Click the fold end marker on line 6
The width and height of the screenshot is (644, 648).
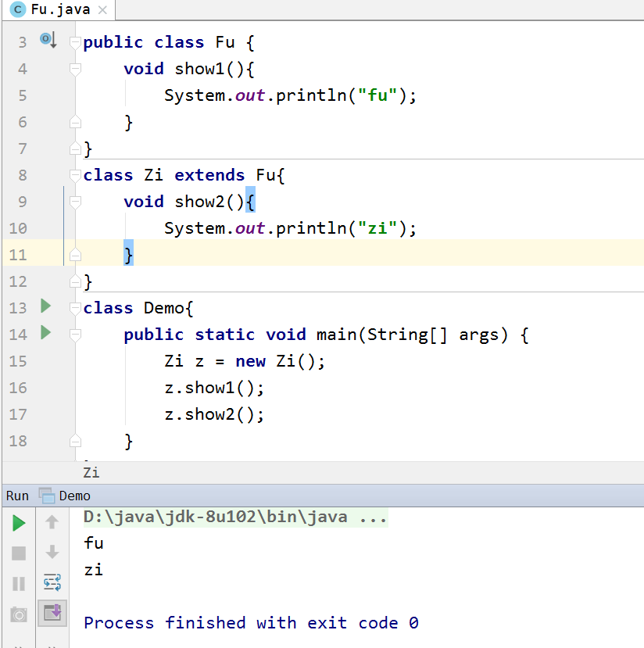pyautogui.click(x=75, y=122)
